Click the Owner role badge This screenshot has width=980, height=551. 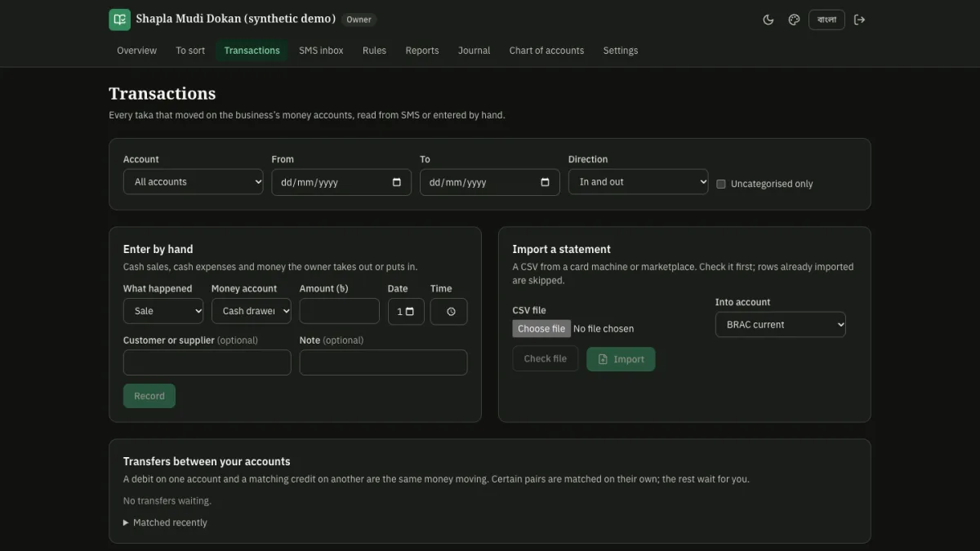tap(359, 20)
